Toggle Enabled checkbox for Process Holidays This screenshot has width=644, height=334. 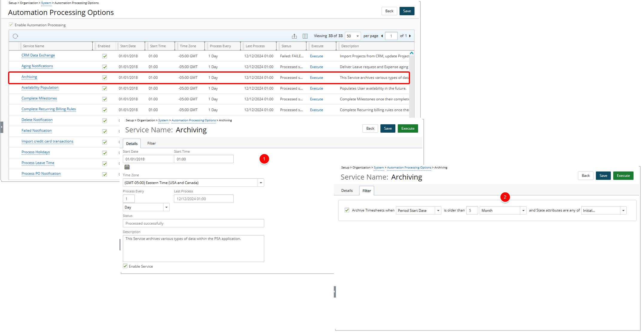point(105,153)
